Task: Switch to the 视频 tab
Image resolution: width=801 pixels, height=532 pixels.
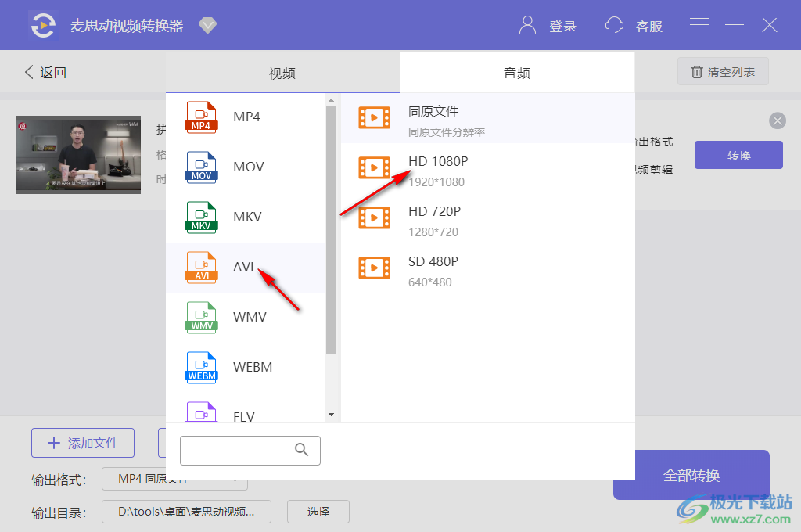Action: pyautogui.click(x=282, y=73)
